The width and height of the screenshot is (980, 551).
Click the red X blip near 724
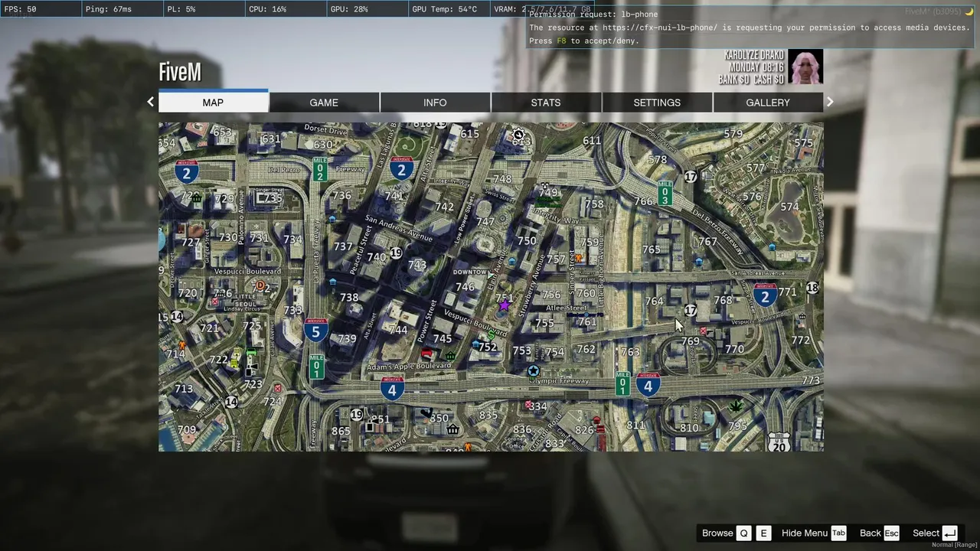(x=277, y=388)
